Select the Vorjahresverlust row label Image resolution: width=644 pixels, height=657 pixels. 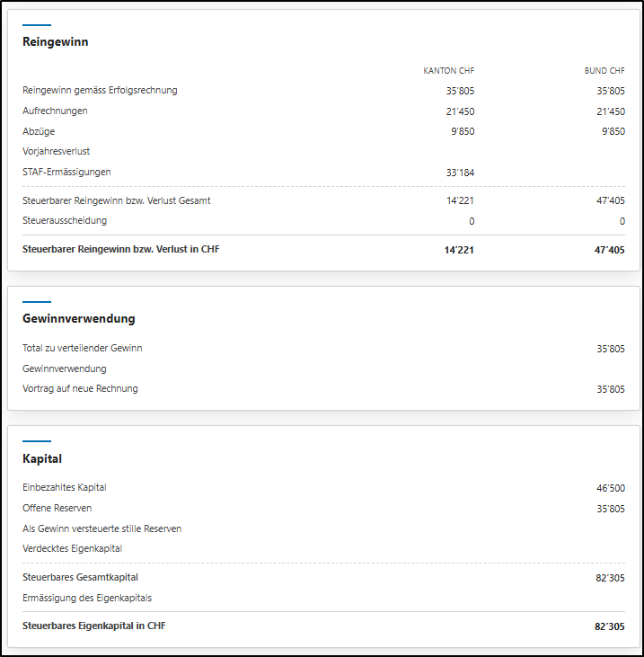(56, 151)
